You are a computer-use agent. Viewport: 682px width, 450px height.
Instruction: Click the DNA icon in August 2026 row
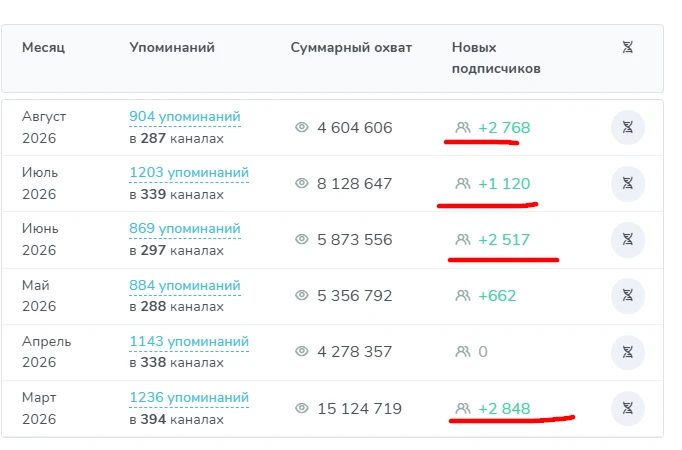coord(628,127)
